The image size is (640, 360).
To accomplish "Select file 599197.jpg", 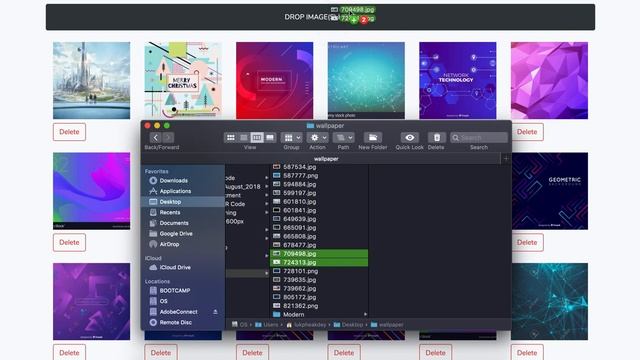I will point(319,193).
